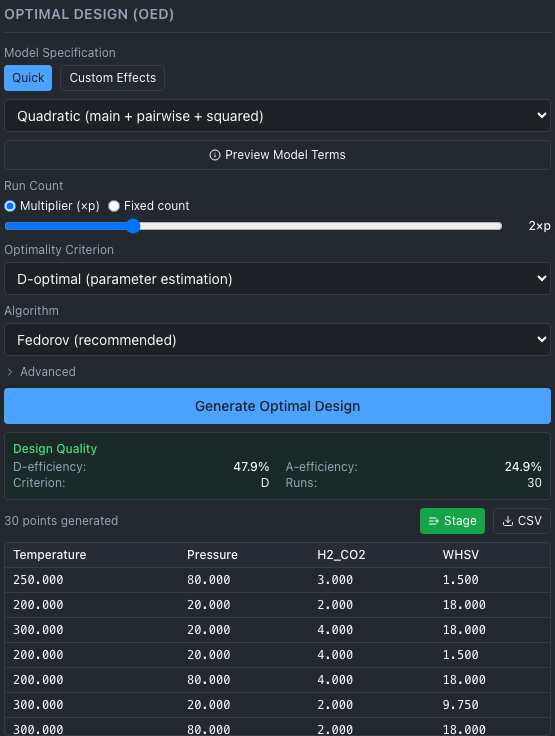Click the 3.000 H2_CO2 cell
The image size is (555, 736).
(x=335, y=580)
